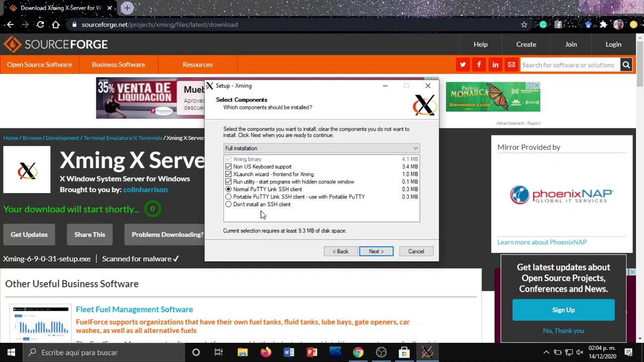The width and height of the screenshot is (644, 362).
Task: Open the Create link
Action: [526, 44]
